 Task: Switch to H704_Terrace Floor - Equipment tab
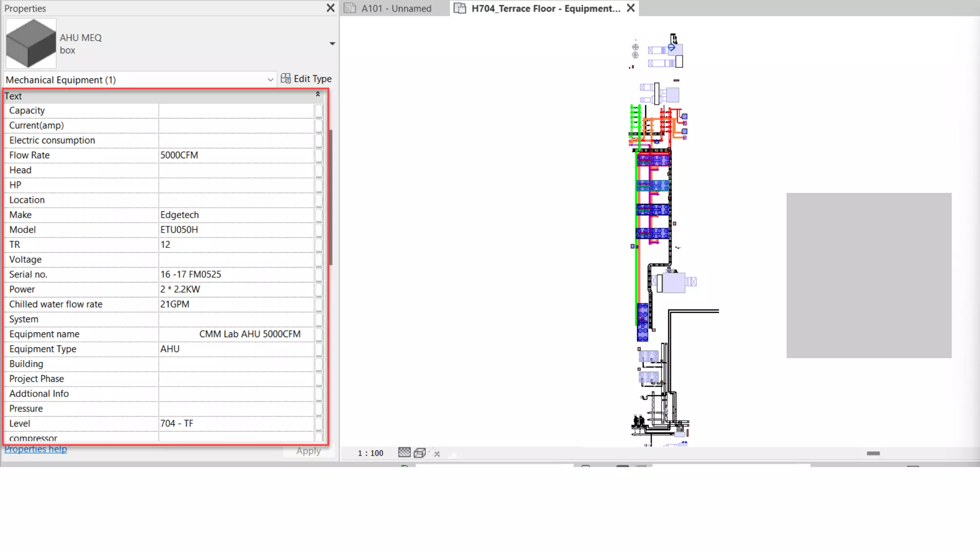point(545,8)
